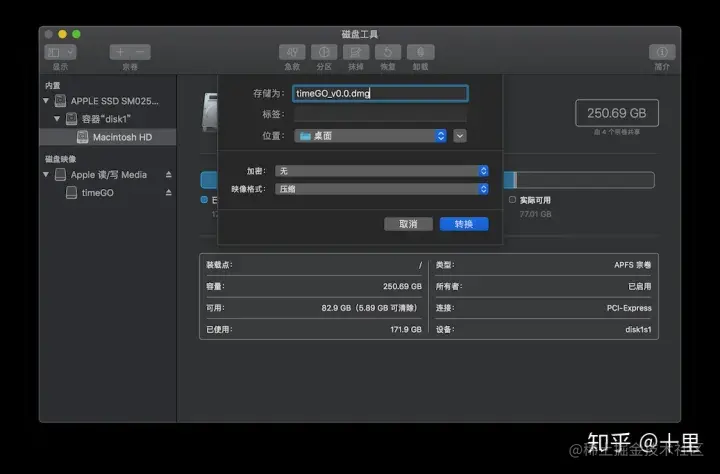
Task: Open the 位置 location dropdown (桌面)
Action: coord(370,136)
